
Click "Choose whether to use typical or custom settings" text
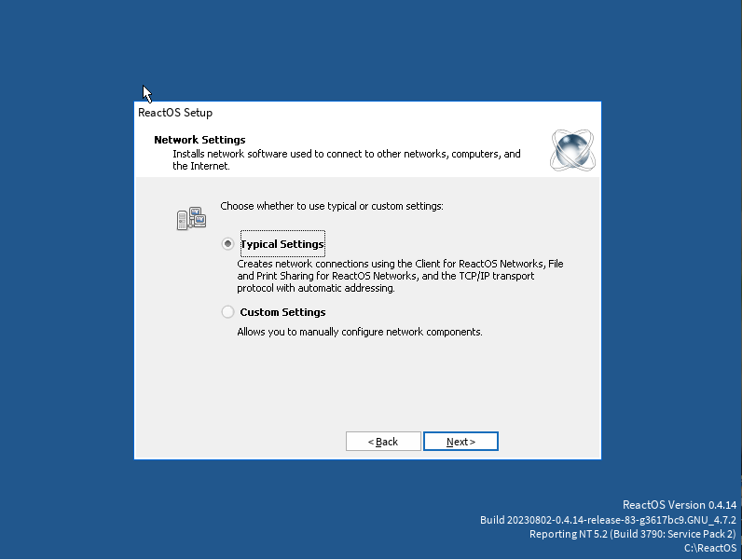332,206
